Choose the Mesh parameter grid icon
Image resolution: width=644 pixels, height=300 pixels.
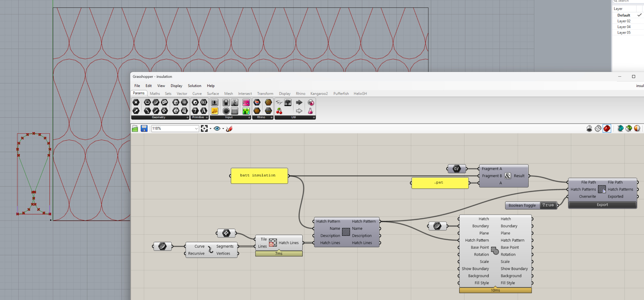point(184,102)
